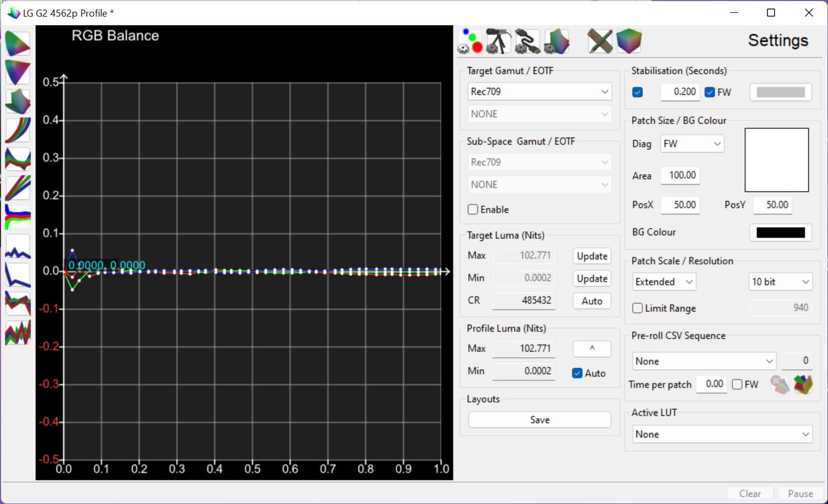
Task: Open the RGB gamma curves graph
Action: [x=18, y=130]
